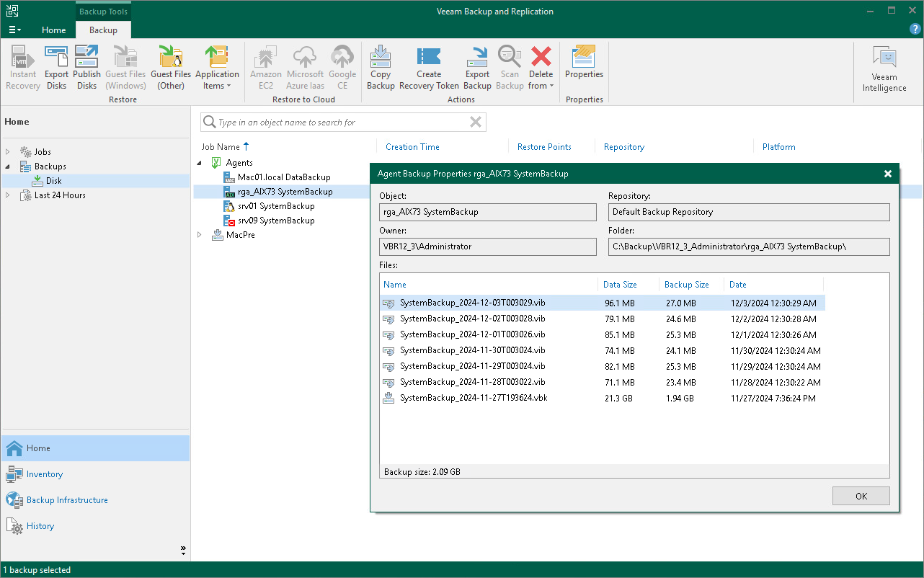Open Backup Infrastructure view
The height and width of the screenshot is (578, 924).
pos(67,500)
